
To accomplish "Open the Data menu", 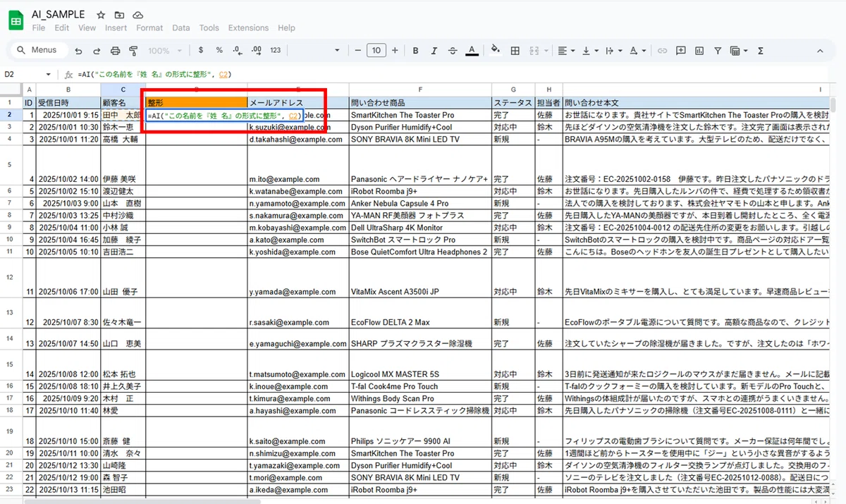I will tap(181, 28).
